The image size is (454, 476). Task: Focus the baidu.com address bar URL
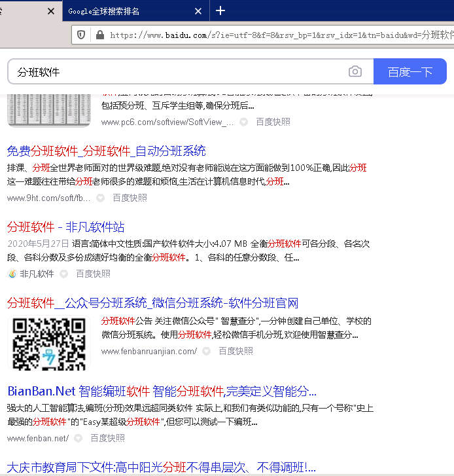[281, 35]
